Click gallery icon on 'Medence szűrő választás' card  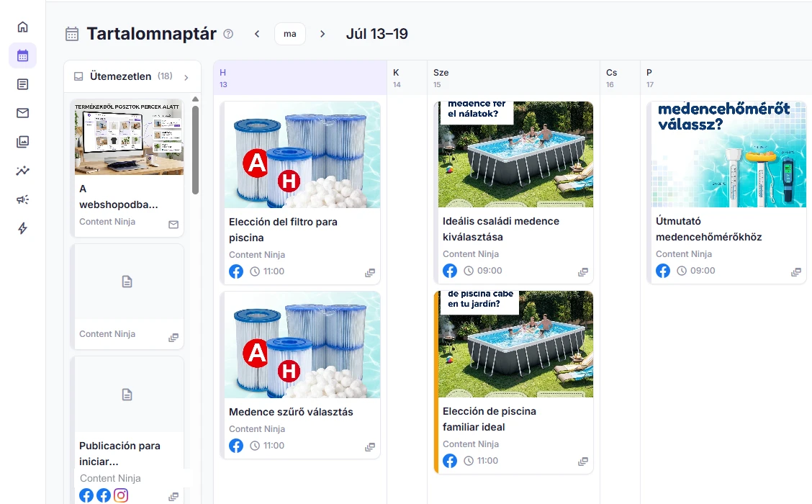point(370,446)
